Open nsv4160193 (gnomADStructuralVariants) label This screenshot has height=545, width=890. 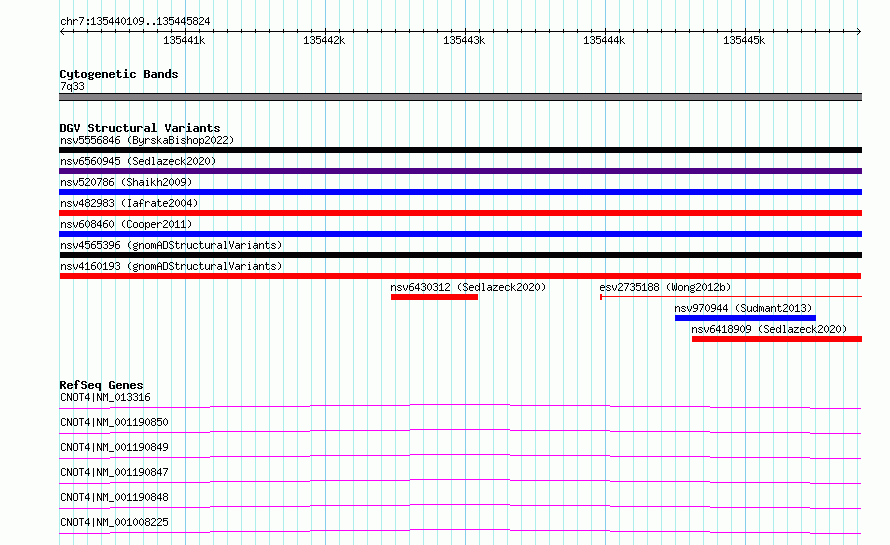171,266
